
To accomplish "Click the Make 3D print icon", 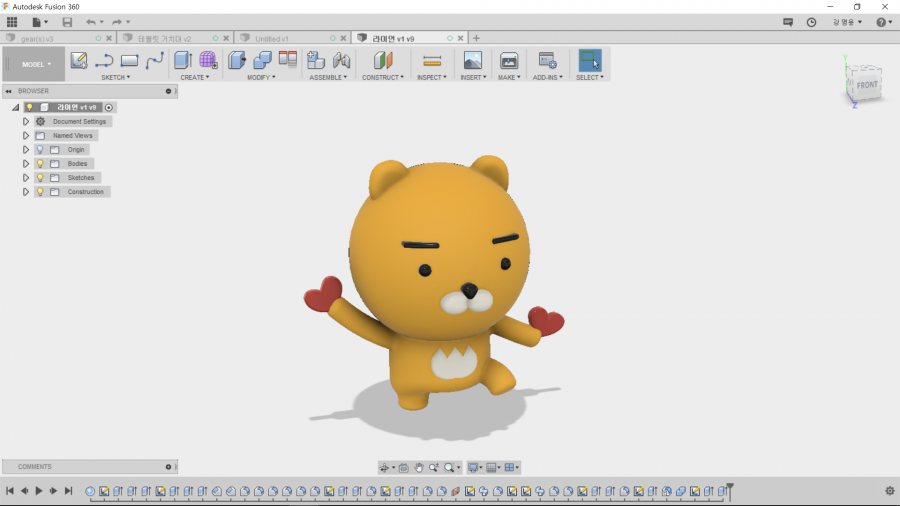I will click(509, 60).
